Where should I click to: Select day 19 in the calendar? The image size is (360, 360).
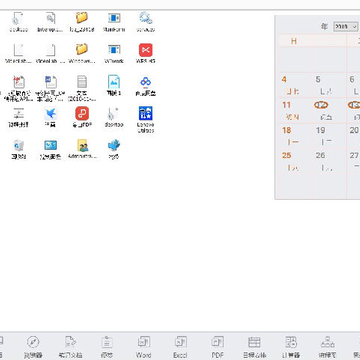(x=321, y=130)
